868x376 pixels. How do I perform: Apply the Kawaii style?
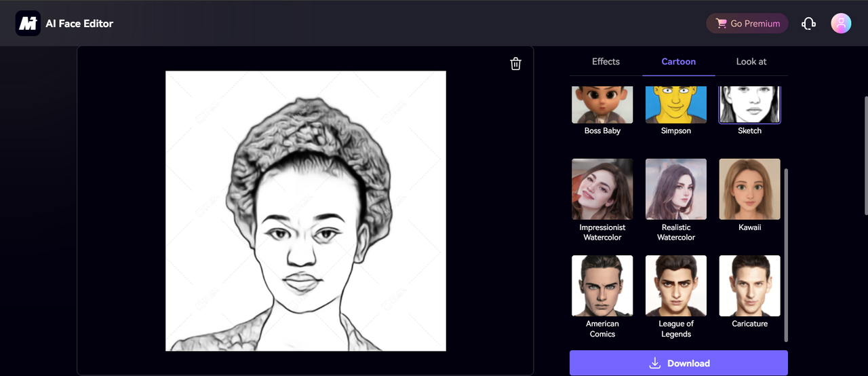coord(750,189)
